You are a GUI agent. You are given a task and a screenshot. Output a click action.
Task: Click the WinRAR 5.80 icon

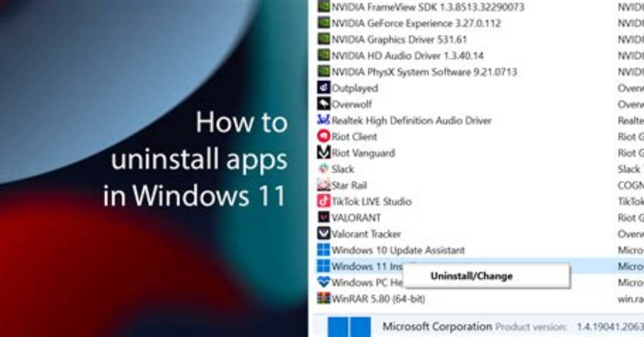[x=324, y=298]
